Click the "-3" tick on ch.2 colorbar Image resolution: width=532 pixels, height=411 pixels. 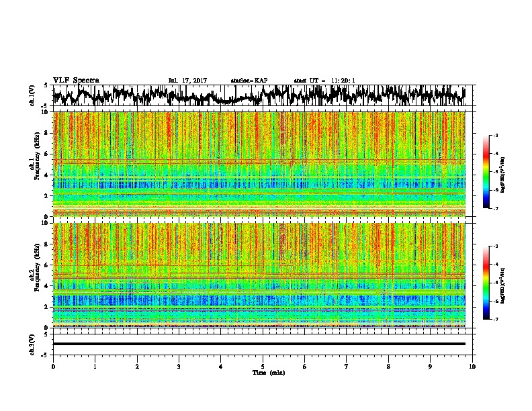click(x=495, y=246)
